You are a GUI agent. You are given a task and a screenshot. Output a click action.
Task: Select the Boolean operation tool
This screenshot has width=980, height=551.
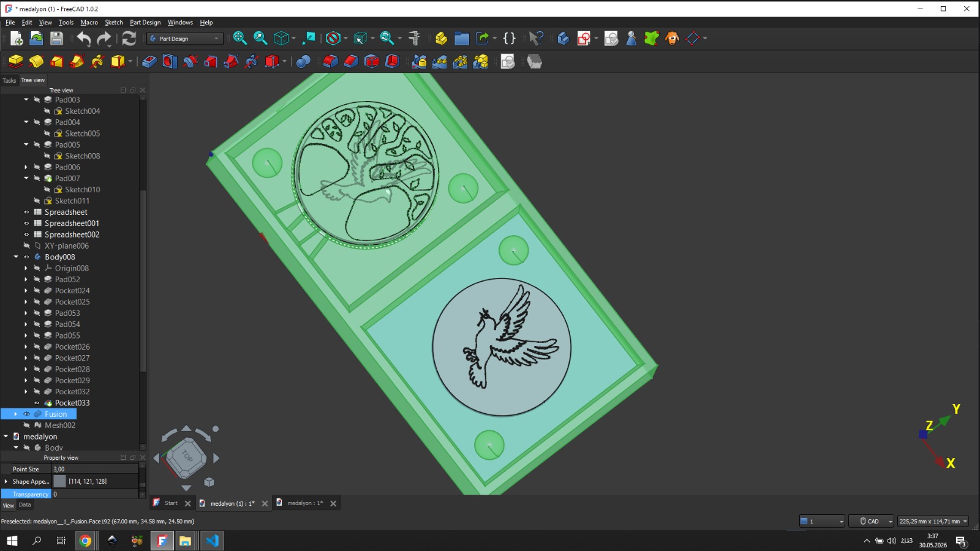click(303, 62)
